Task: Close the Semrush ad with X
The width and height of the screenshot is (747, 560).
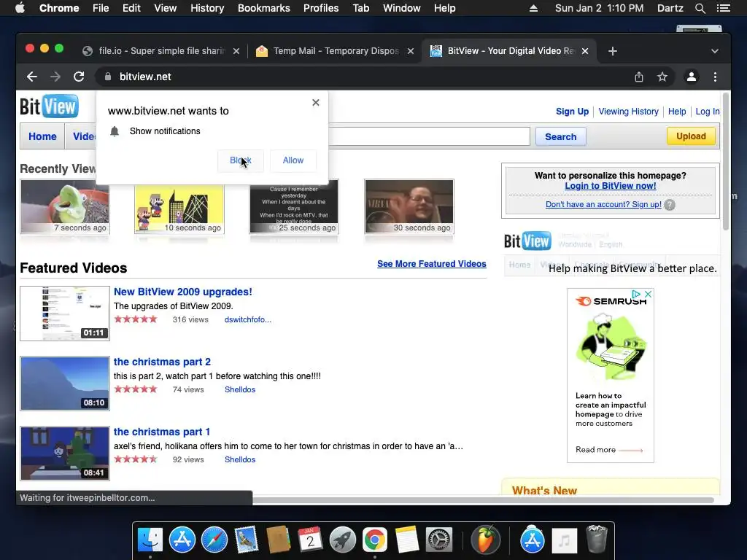Action: [x=648, y=294]
